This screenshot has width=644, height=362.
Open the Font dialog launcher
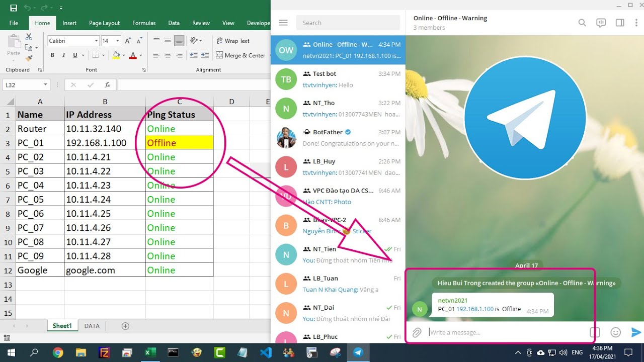[x=143, y=70]
